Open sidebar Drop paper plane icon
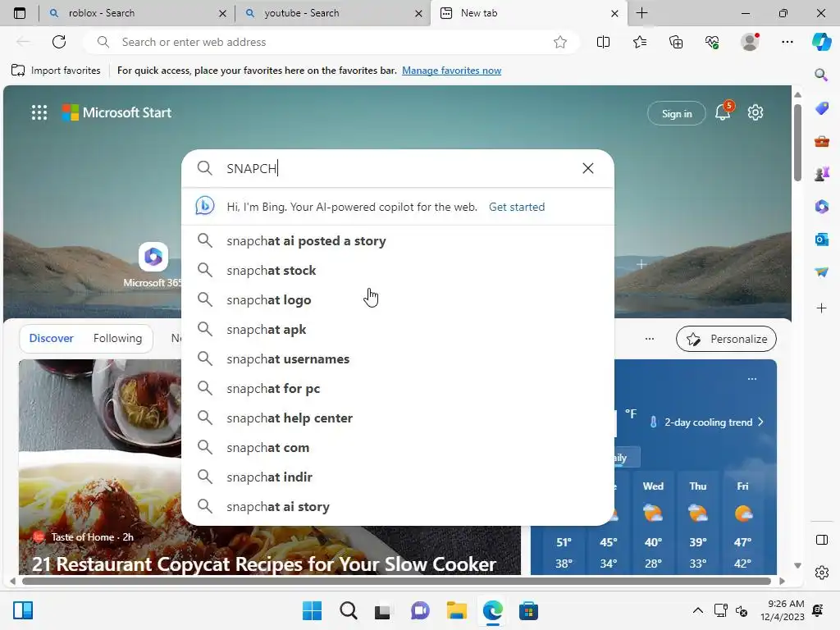 point(821,272)
